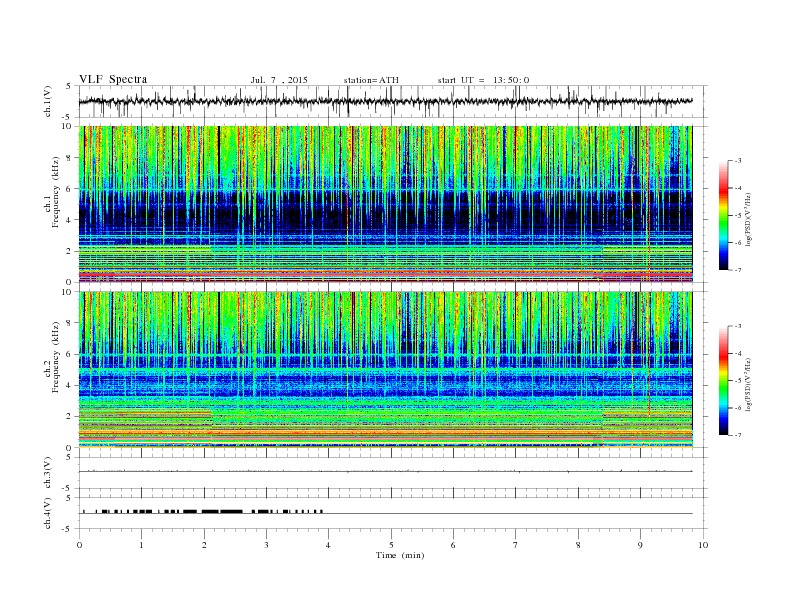Click the '10' label on the time axis
The height and width of the screenshot is (612, 792).
703,545
